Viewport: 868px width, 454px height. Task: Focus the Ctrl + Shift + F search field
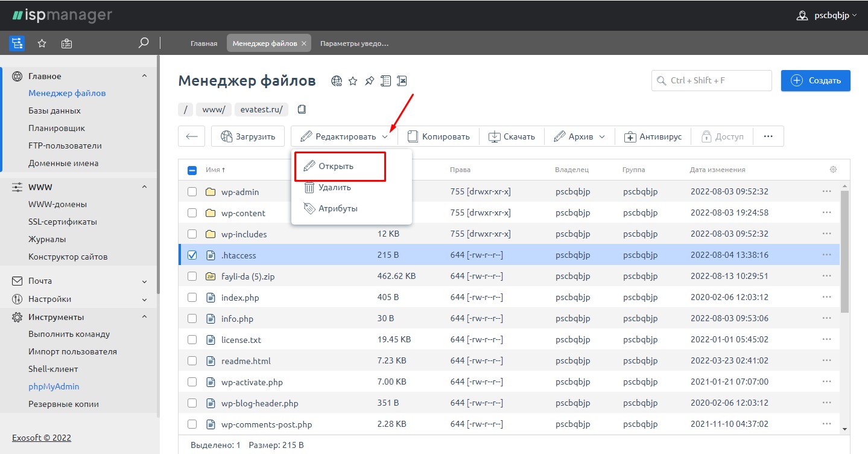coord(712,81)
